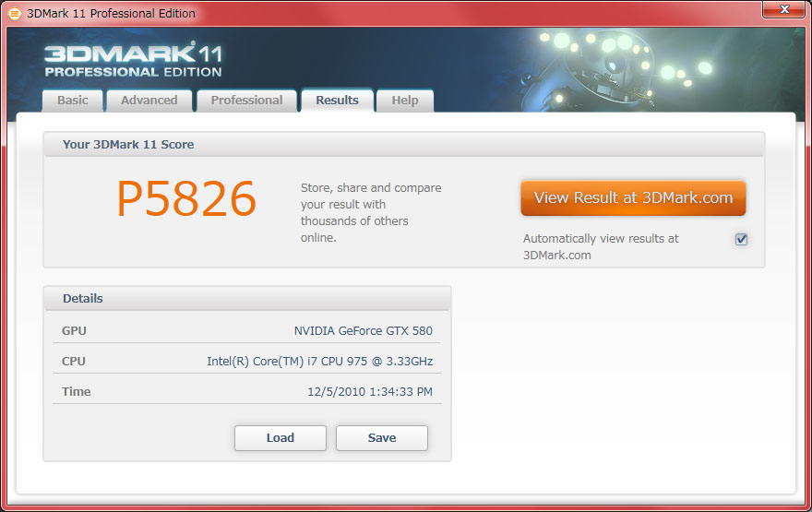Disable automatically view results checkbox
This screenshot has width=812, height=512.
click(x=741, y=240)
